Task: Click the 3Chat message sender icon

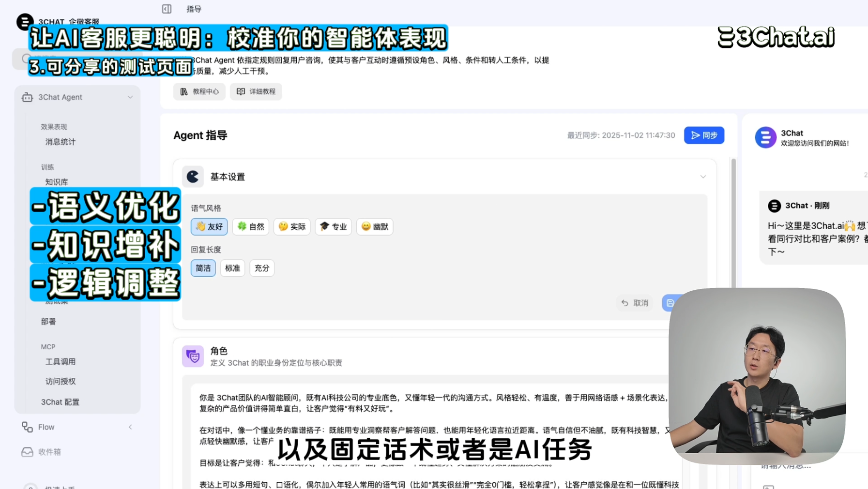Action: (x=774, y=206)
